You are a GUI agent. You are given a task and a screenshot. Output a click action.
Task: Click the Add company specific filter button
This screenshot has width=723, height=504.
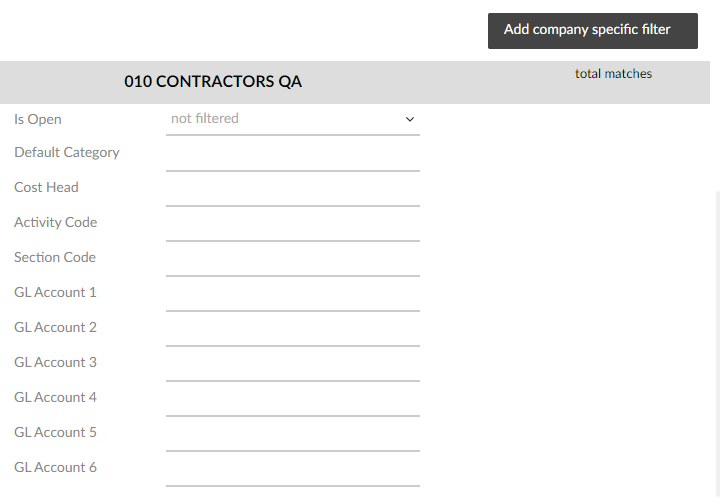coord(593,31)
